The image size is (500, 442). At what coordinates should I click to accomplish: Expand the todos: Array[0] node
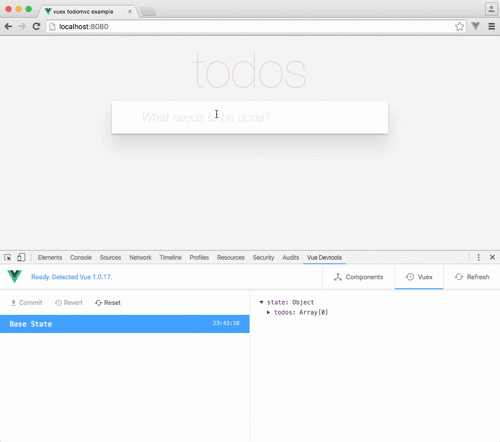[x=268, y=312]
